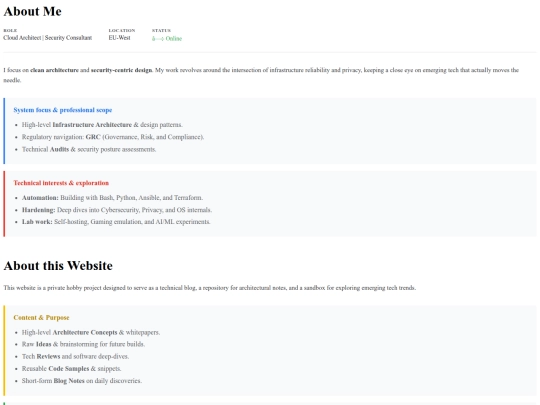Click 'System focus & professional scope' heading
540x405 pixels.
click(x=63, y=110)
